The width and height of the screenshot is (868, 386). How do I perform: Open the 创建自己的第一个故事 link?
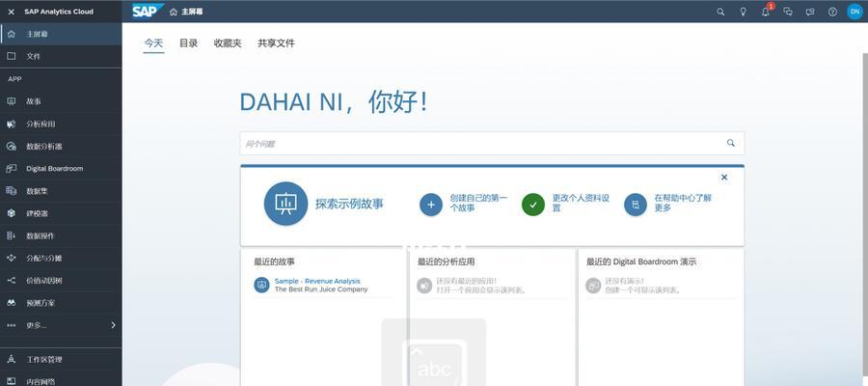click(478, 204)
